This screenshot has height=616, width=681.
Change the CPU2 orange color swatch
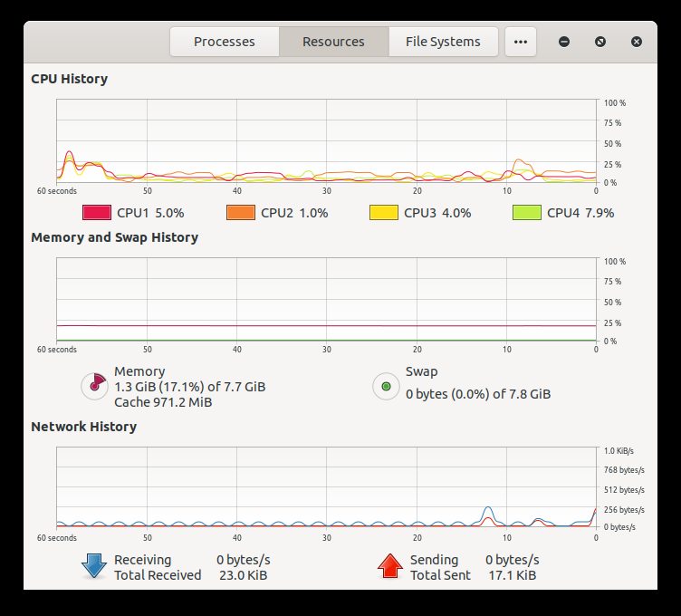point(240,213)
